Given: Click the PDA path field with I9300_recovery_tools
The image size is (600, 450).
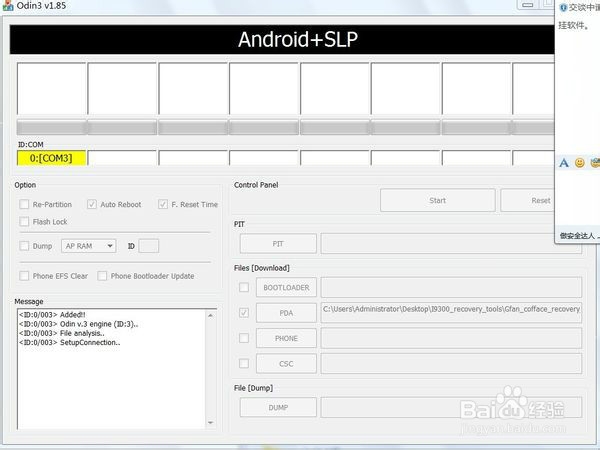Looking at the screenshot, I should (x=451, y=313).
